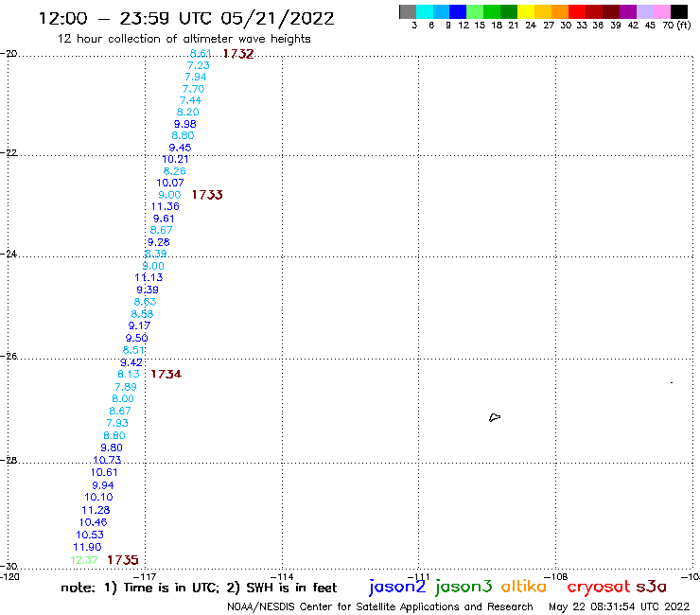
Task: Select the 10.10 wave height value
Action: pos(98,497)
